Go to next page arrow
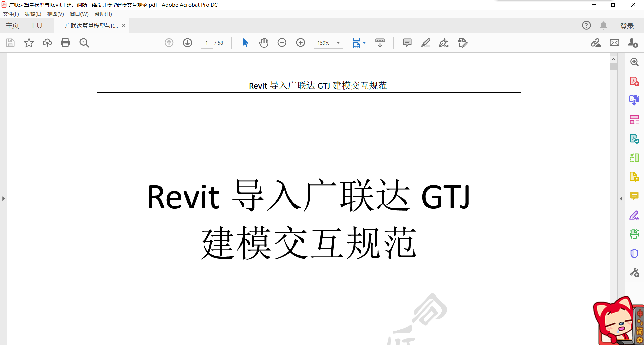 click(x=187, y=43)
